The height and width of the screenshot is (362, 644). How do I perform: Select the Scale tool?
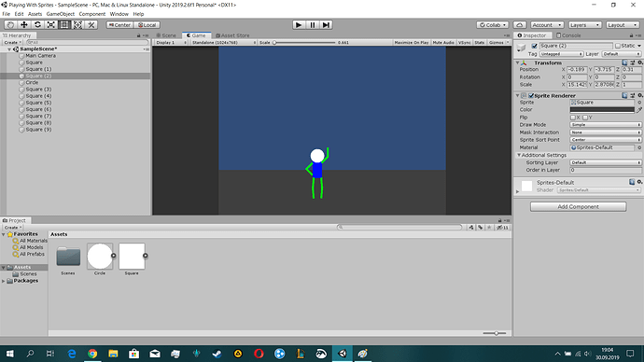pyautogui.click(x=51, y=25)
